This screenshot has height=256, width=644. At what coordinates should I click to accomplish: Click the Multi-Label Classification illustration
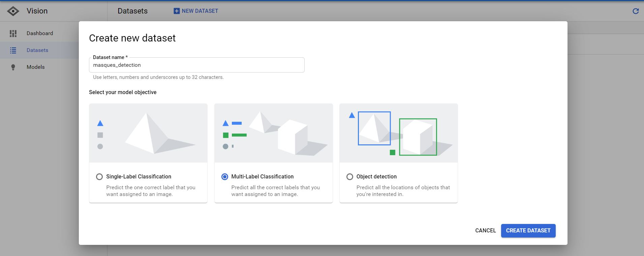(x=273, y=133)
